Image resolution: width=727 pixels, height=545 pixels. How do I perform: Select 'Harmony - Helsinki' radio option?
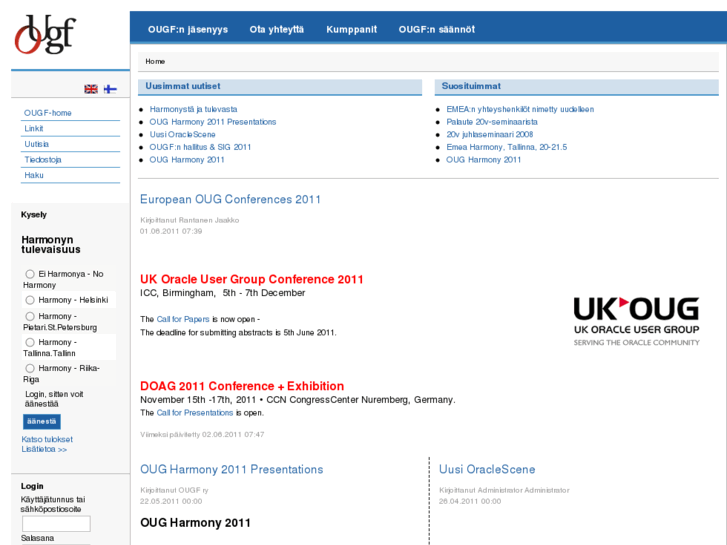pyautogui.click(x=30, y=300)
